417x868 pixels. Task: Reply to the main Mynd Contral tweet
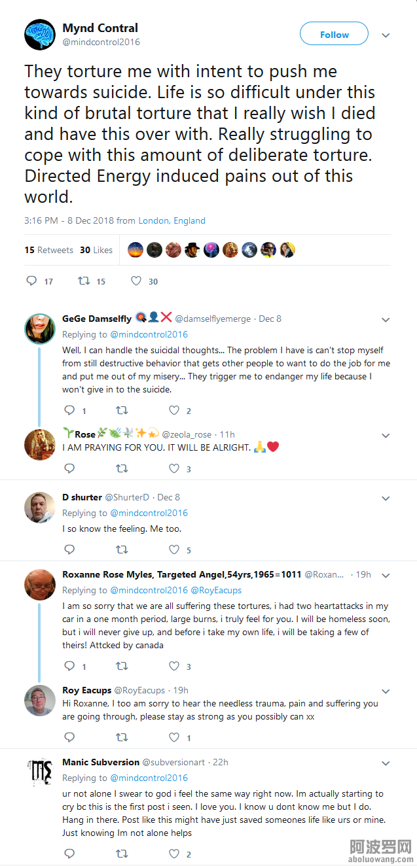[x=31, y=281]
